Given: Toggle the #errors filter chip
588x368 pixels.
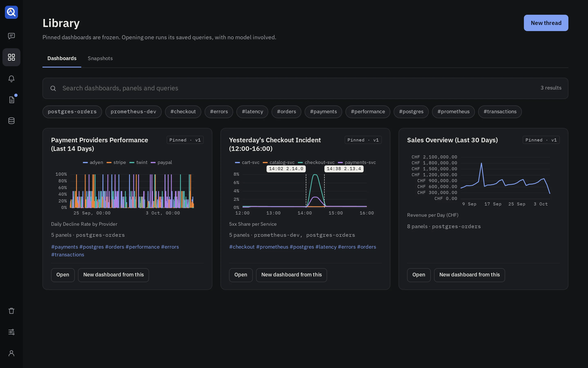Looking at the screenshot, I should [219, 112].
